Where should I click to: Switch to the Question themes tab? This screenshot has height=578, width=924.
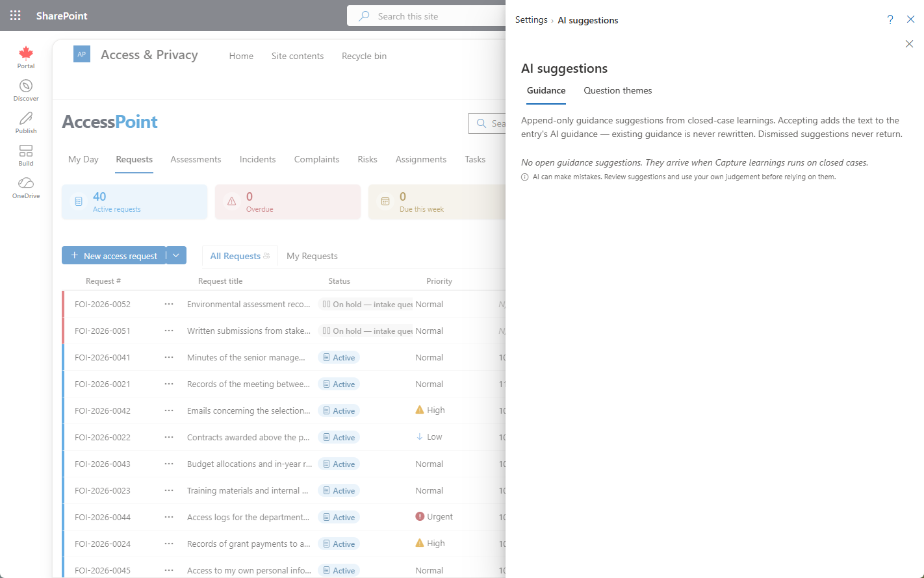pyautogui.click(x=618, y=91)
